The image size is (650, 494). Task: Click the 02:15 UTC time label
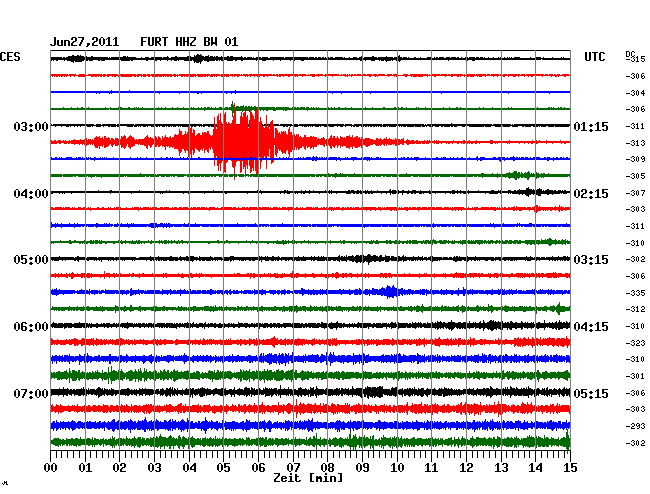click(591, 194)
